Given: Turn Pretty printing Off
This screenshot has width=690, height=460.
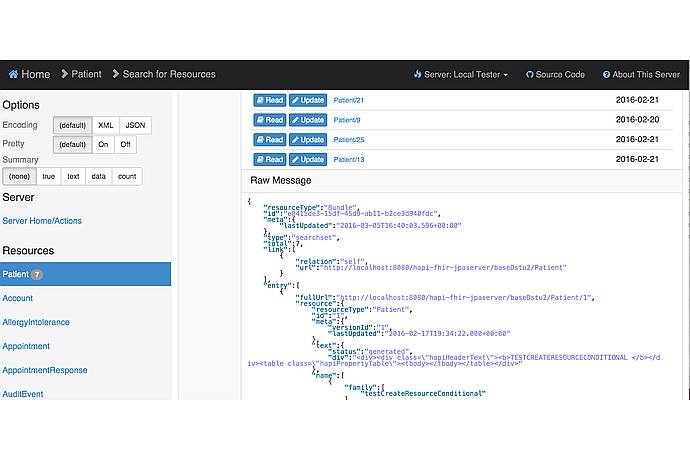Looking at the screenshot, I should coord(125,144).
